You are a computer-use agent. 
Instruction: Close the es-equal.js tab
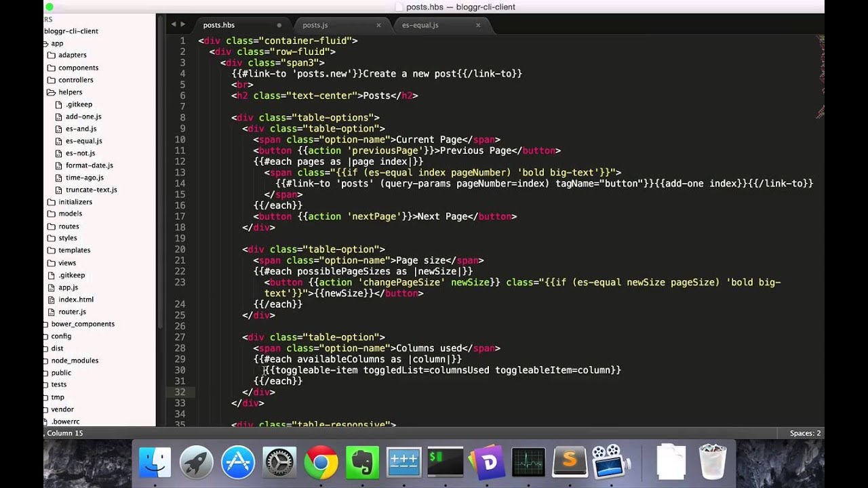coord(478,25)
